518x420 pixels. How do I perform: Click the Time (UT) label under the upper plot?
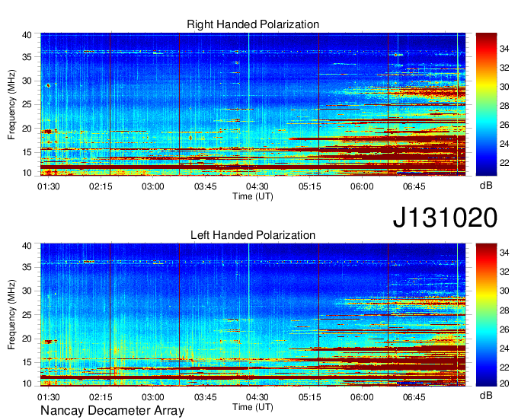253,196
